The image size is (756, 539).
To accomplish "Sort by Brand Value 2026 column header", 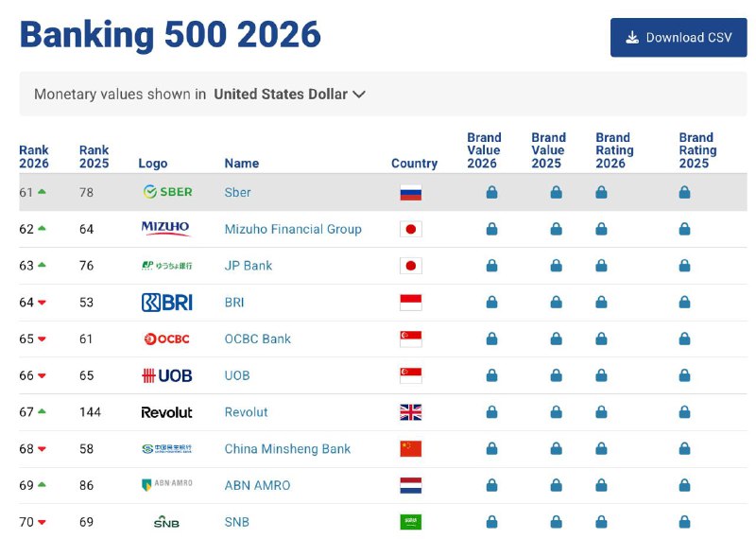I will (484, 150).
